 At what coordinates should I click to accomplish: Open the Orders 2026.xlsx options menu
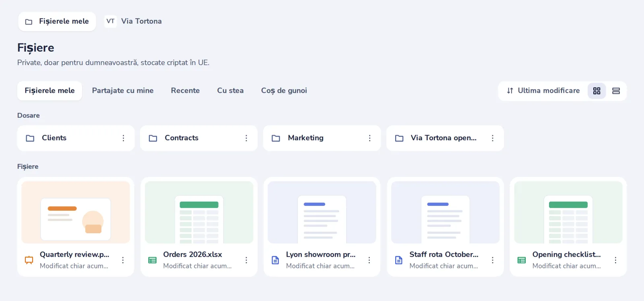coord(246,260)
